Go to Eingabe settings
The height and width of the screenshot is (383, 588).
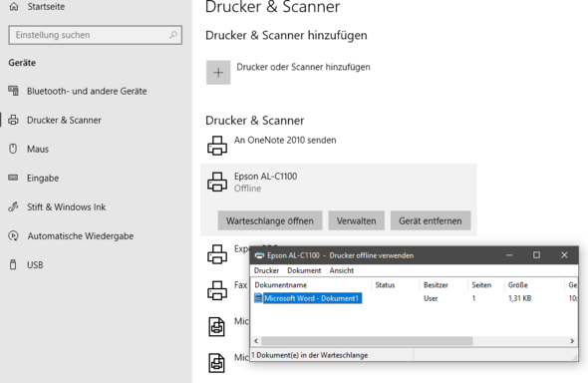[43, 179]
